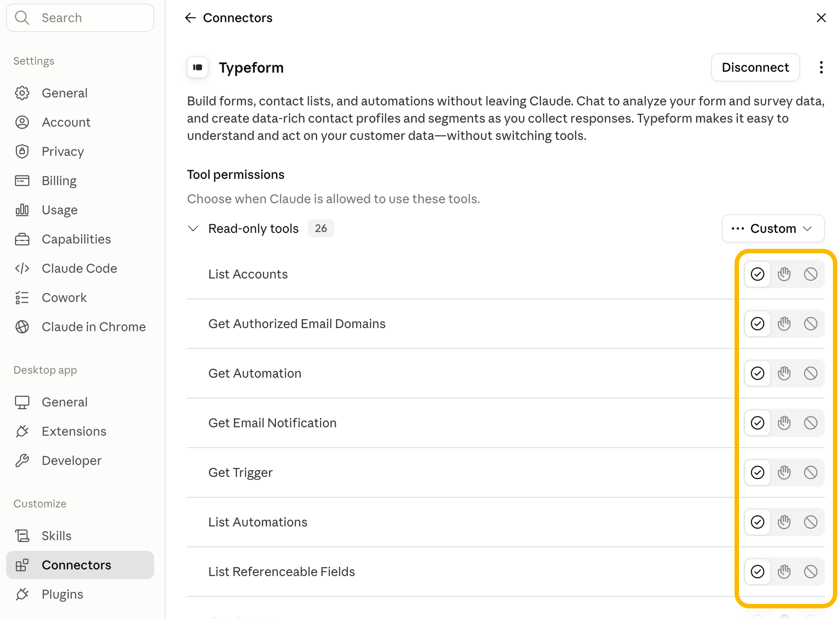Viewport: 840px width, 619px height.
Task: Close the settings dialog
Action: point(821,18)
